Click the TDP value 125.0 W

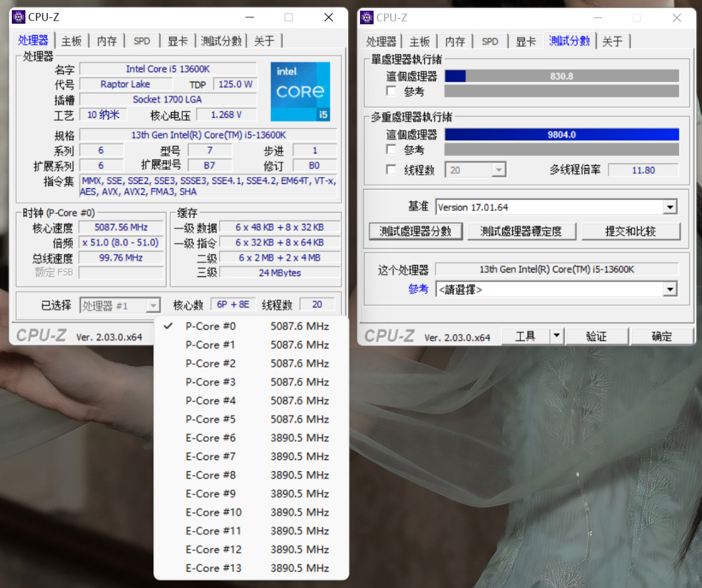click(x=235, y=84)
